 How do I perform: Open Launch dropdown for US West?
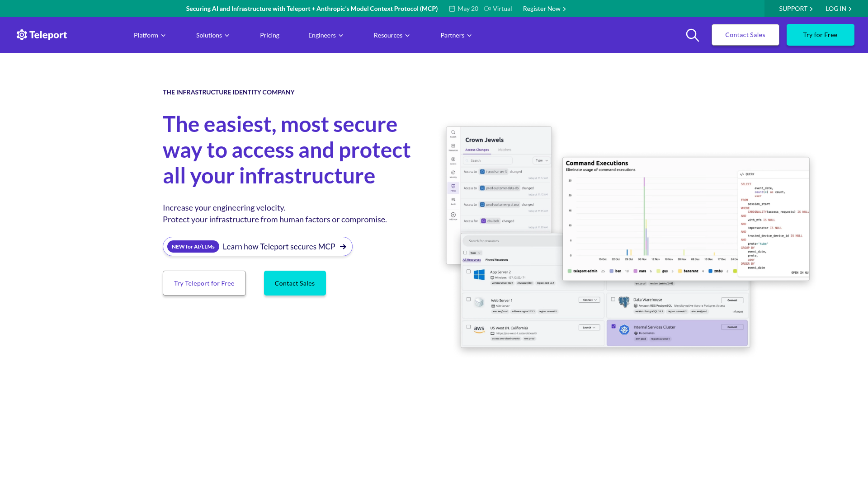tap(590, 327)
